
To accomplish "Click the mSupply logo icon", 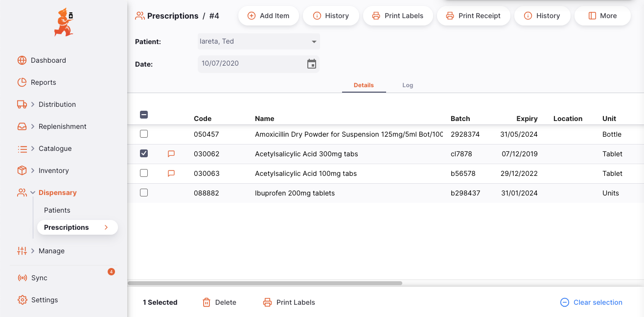I will pos(64,23).
